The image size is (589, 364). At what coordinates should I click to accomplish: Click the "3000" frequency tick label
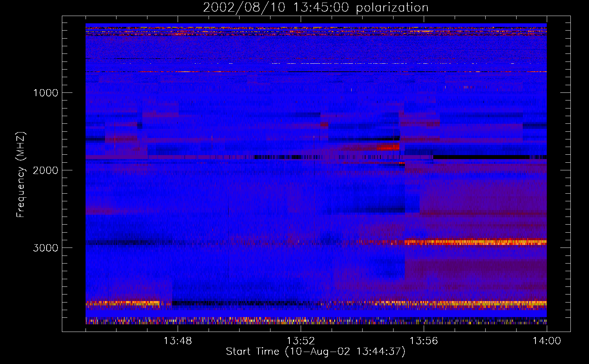coord(46,248)
